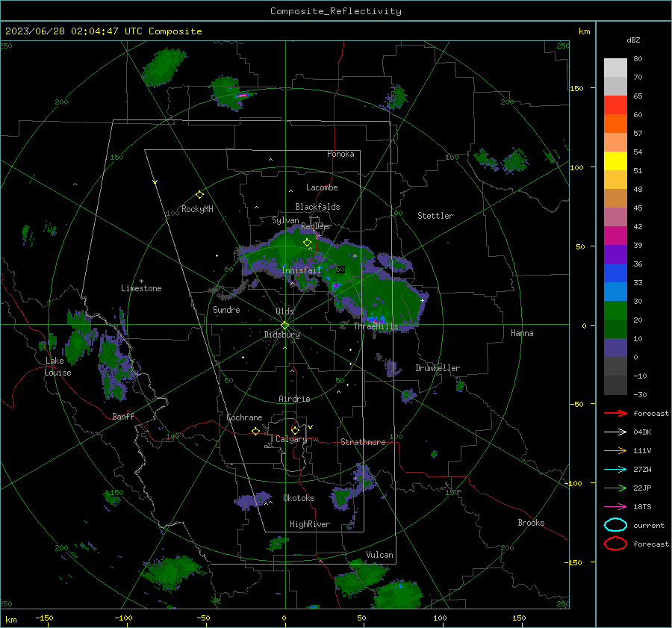Viewport: 672px width, 628px height.
Task: Select the -10 dBZ dark grey swatch
Action: pyautogui.click(x=615, y=385)
